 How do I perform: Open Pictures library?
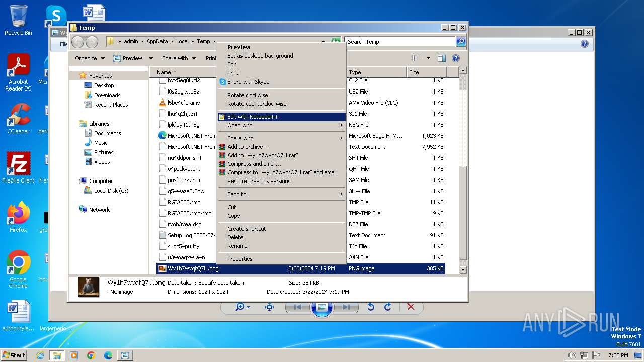tap(104, 152)
